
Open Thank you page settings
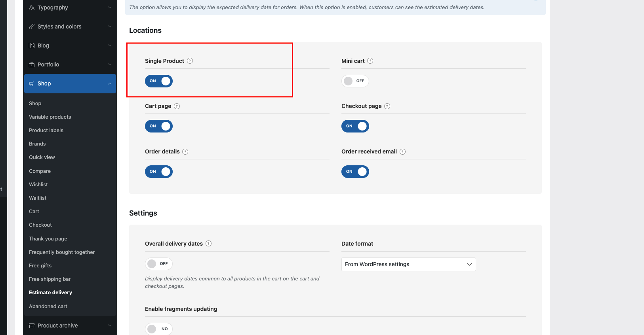[x=48, y=238]
